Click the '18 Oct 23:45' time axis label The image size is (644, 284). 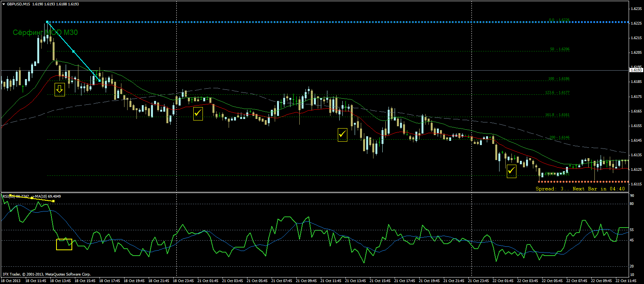183,281
